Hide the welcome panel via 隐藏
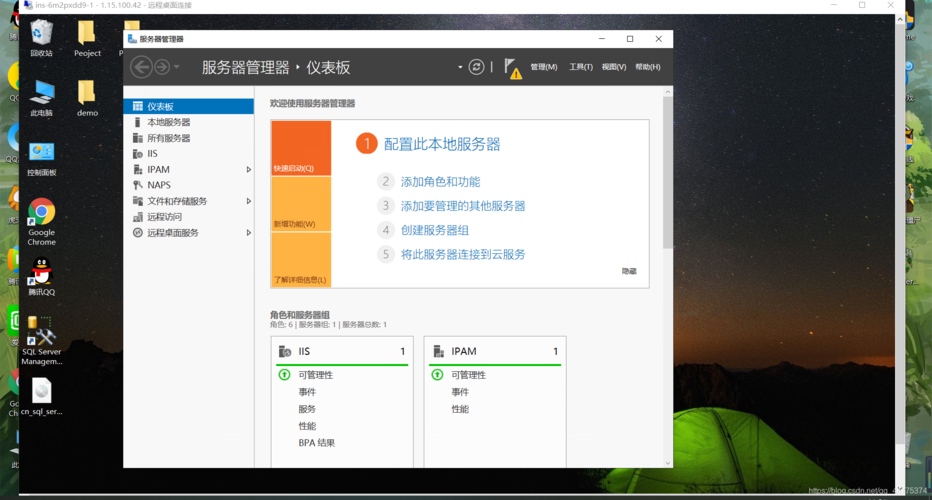The image size is (932, 500). [629, 271]
